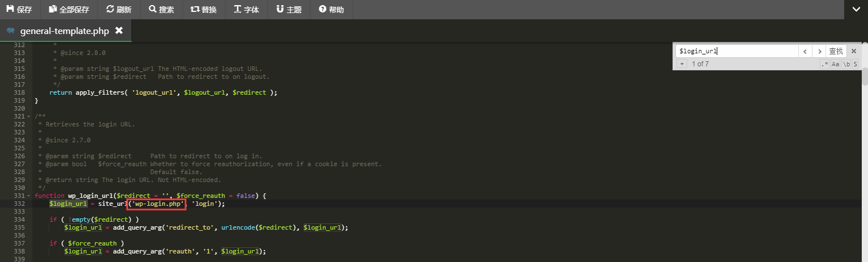This screenshot has height=262, width=868.
Task: Go to next search match
Action: click(819, 51)
